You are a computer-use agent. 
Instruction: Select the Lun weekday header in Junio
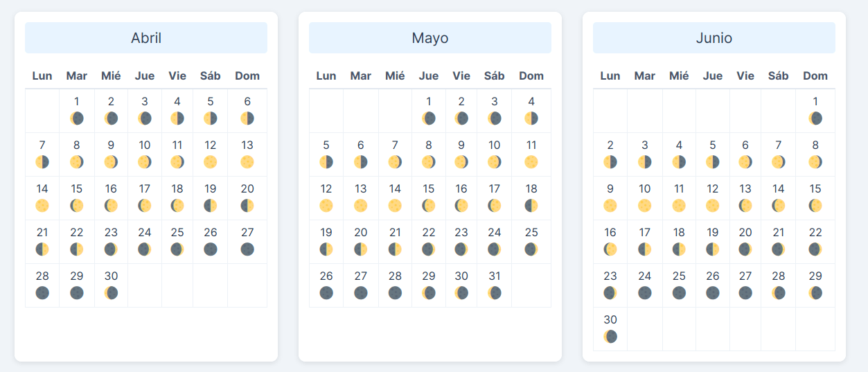pyautogui.click(x=610, y=76)
